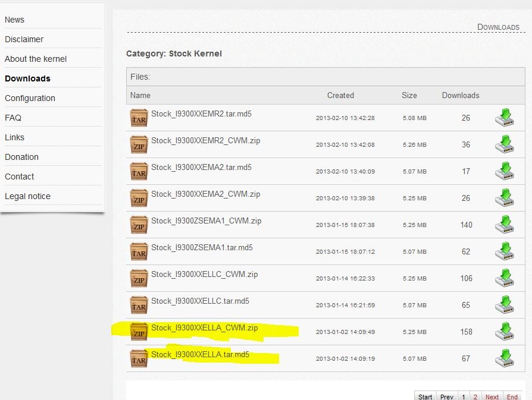
Task: Click download icon for Stock_I9300XXELLC.tar.md5
Action: tap(504, 305)
